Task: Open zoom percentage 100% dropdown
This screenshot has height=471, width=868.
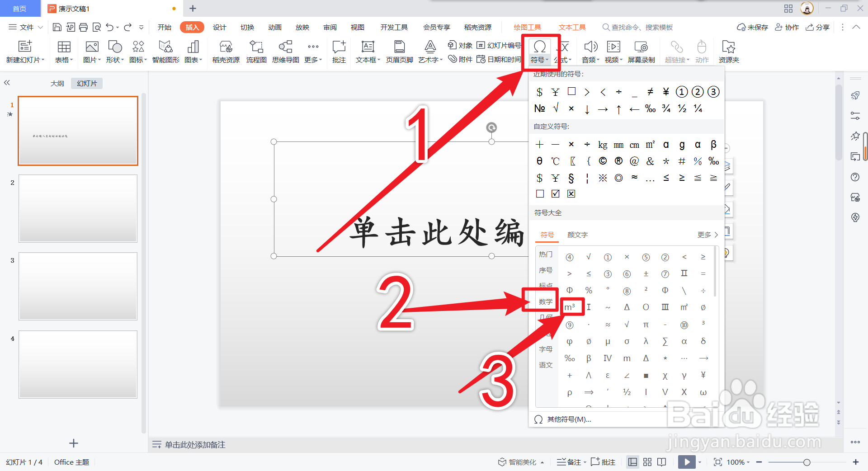Action: [738, 462]
